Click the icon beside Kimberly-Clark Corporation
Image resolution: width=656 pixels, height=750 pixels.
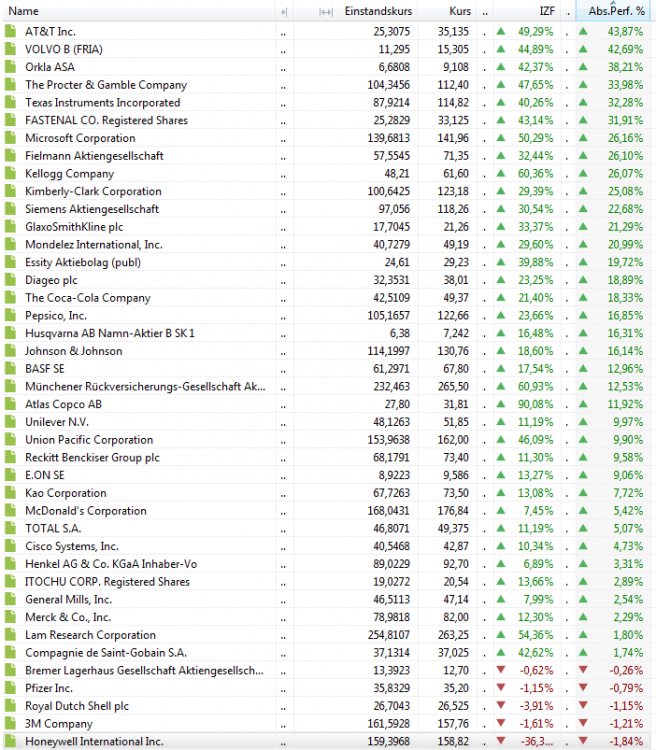(x=10, y=191)
